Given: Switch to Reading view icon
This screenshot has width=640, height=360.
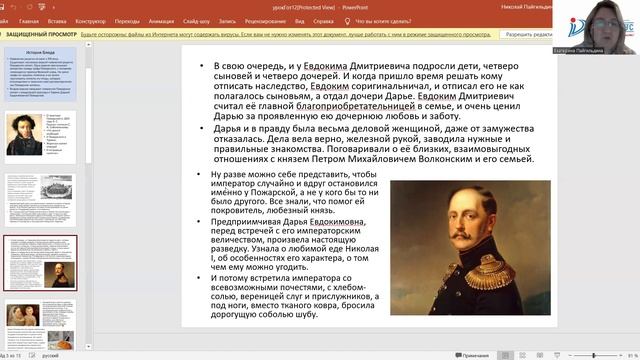Looking at the screenshot, I should pyautogui.click(x=540, y=356).
